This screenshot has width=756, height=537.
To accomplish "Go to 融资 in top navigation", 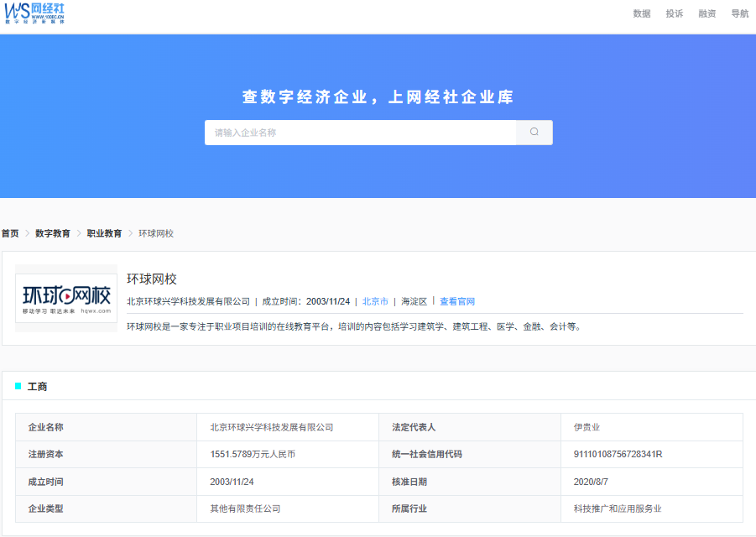I will [707, 13].
